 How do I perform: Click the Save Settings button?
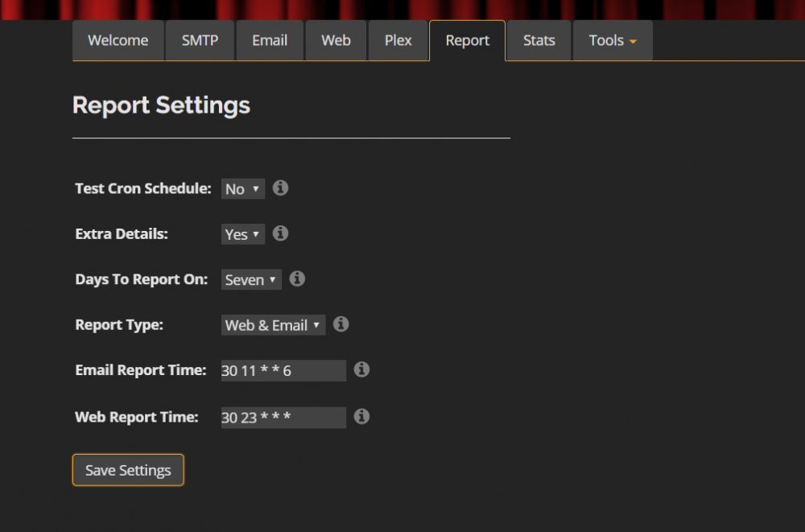coord(128,470)
